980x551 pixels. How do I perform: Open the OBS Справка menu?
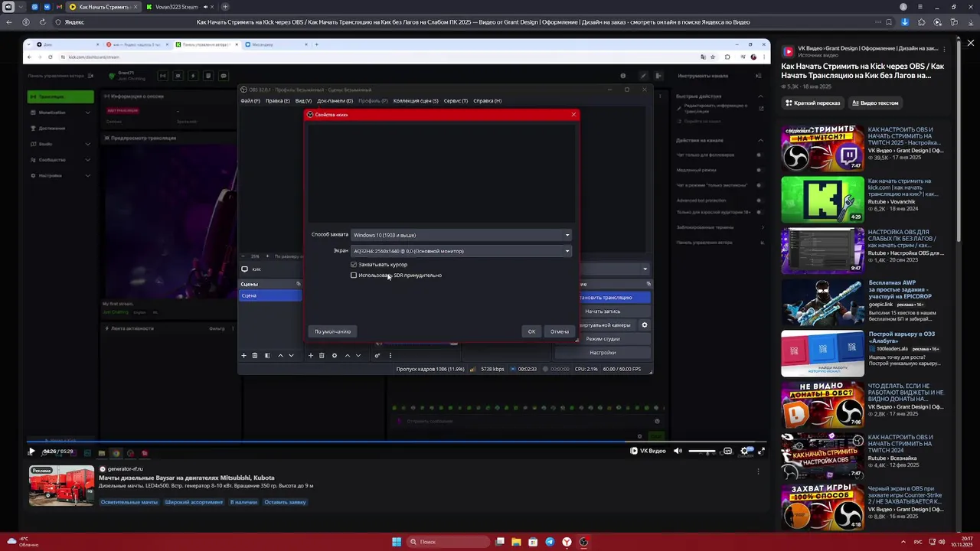487,101
